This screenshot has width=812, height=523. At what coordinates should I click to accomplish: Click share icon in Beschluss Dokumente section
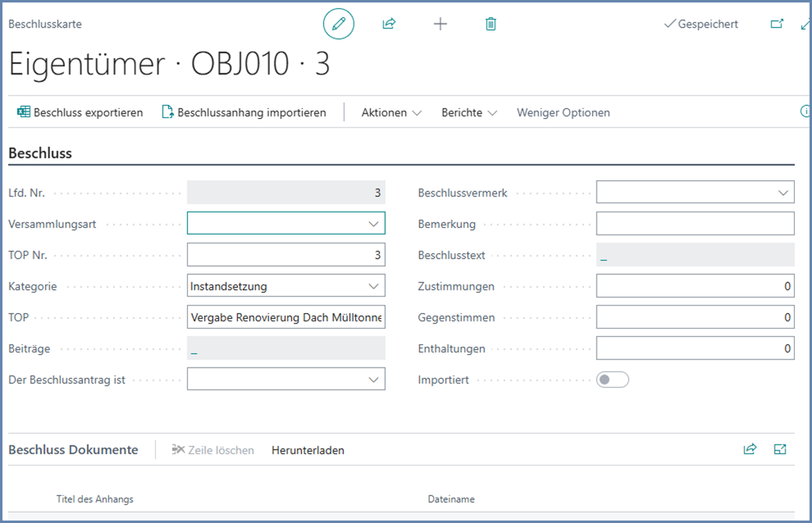(750, 449)
